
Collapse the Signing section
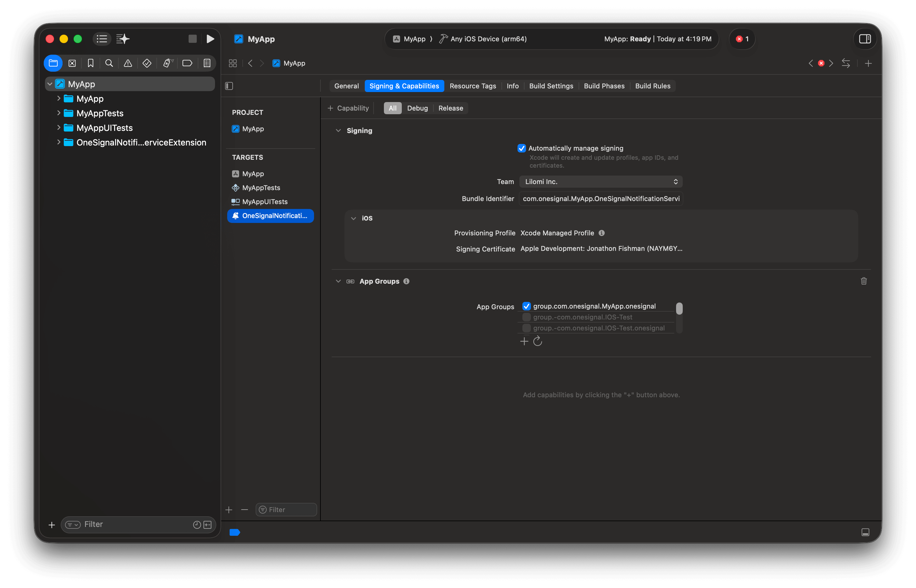point(338,130)
